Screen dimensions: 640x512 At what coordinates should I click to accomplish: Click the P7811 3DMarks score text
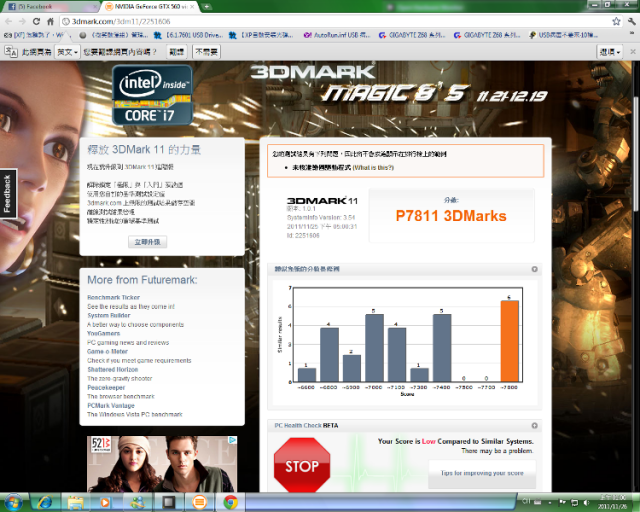[451, 216]
